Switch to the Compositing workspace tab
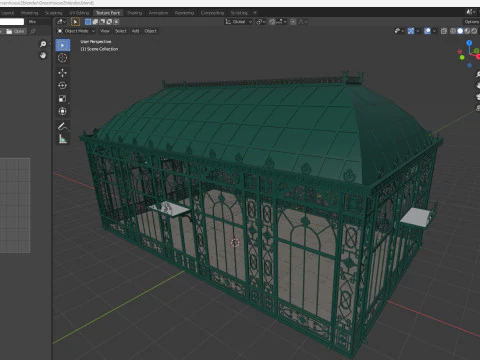480x360 pixels. 212,13
